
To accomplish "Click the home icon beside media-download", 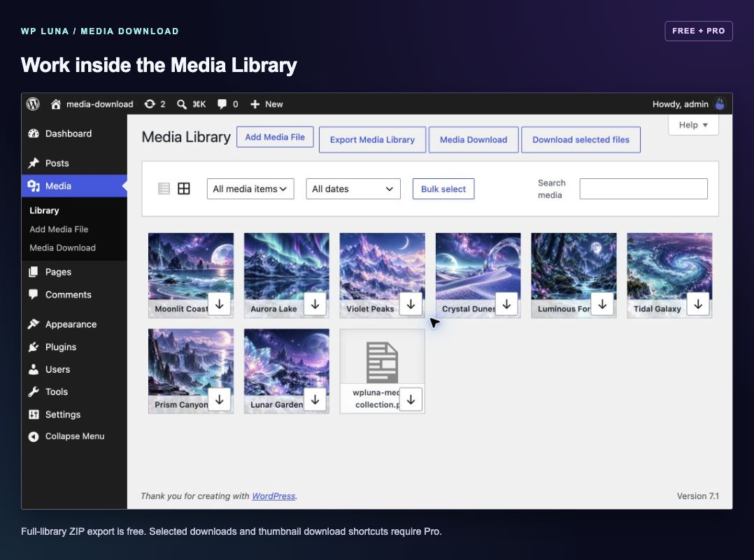I will pos(56,104).
